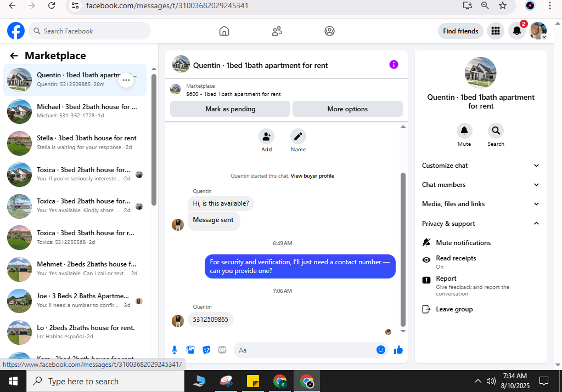562x392 pixels.
Task: Click the Name edit pencil icon
Action: (x=298, y=137)
